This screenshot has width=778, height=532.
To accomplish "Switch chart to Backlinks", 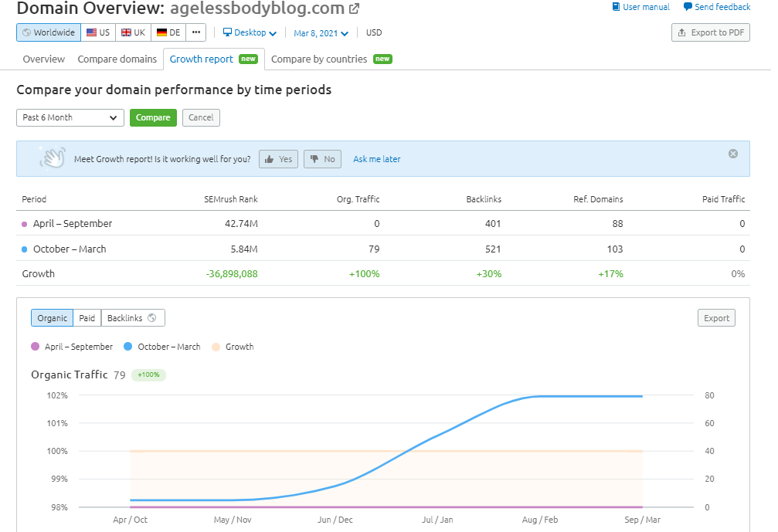I will tap(133, 318).
